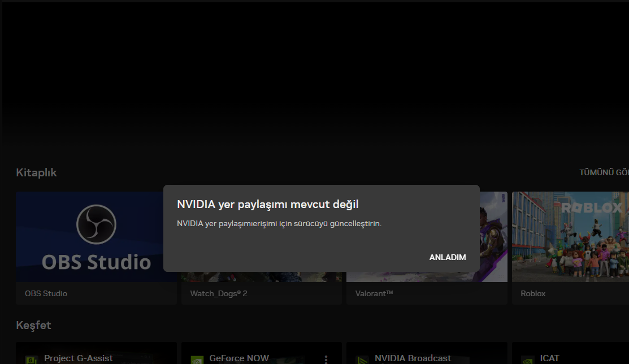Click the GeForce NOW app icon
This screenshot has width=629, height=364.
pyautogui.click(x=197, y=360)
